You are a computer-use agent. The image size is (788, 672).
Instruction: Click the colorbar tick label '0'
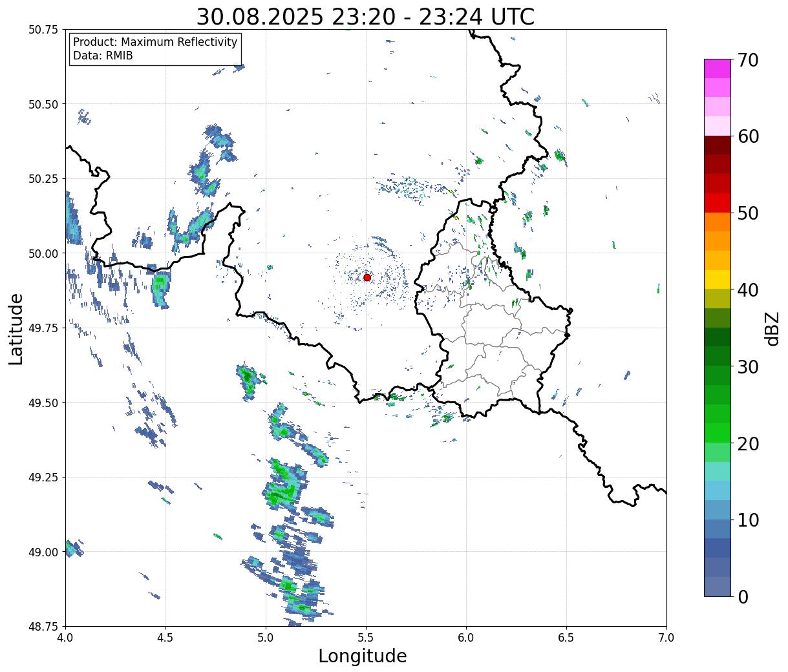pyautogui.click(x=742, y=596)
